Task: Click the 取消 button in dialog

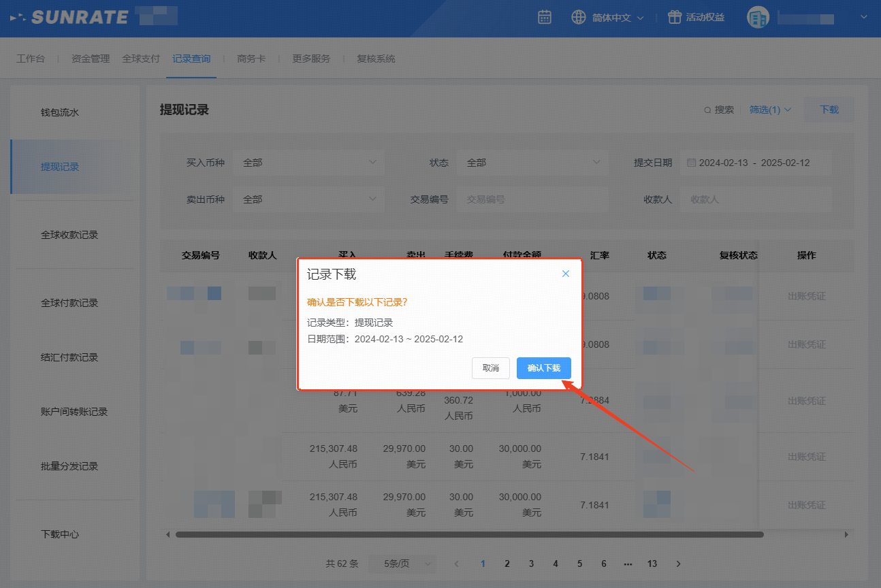Action: [490, 367]
